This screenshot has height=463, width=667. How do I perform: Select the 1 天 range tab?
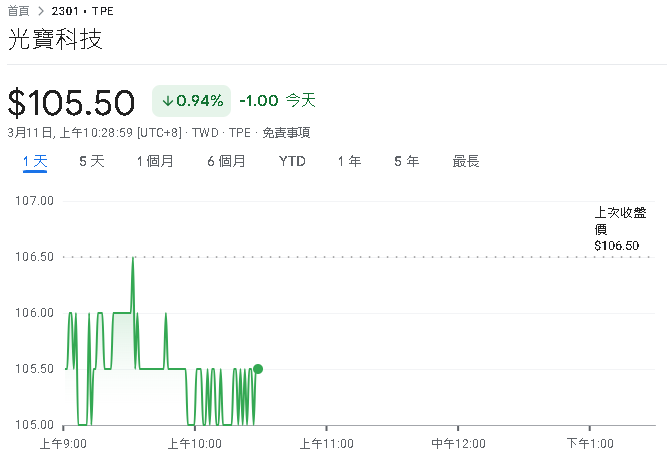tap(35, 162)
